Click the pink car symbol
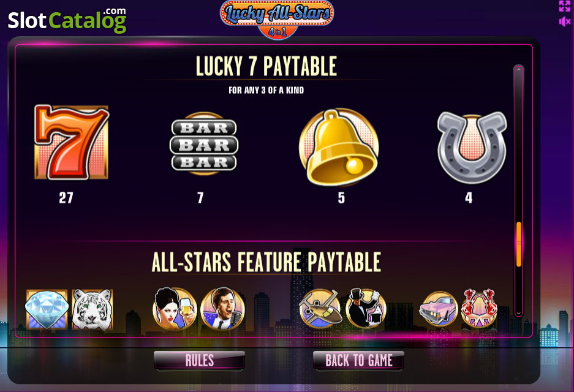This screenshot has height=392, width=574. 439,309
